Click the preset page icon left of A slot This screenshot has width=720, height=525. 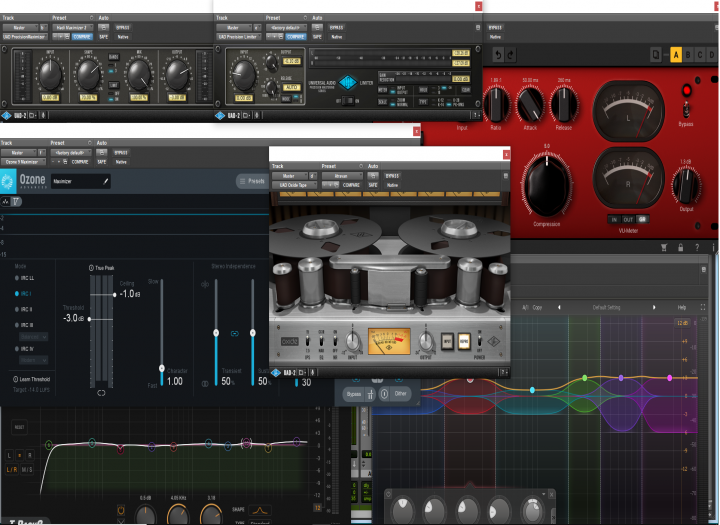(x=656, y=55)
